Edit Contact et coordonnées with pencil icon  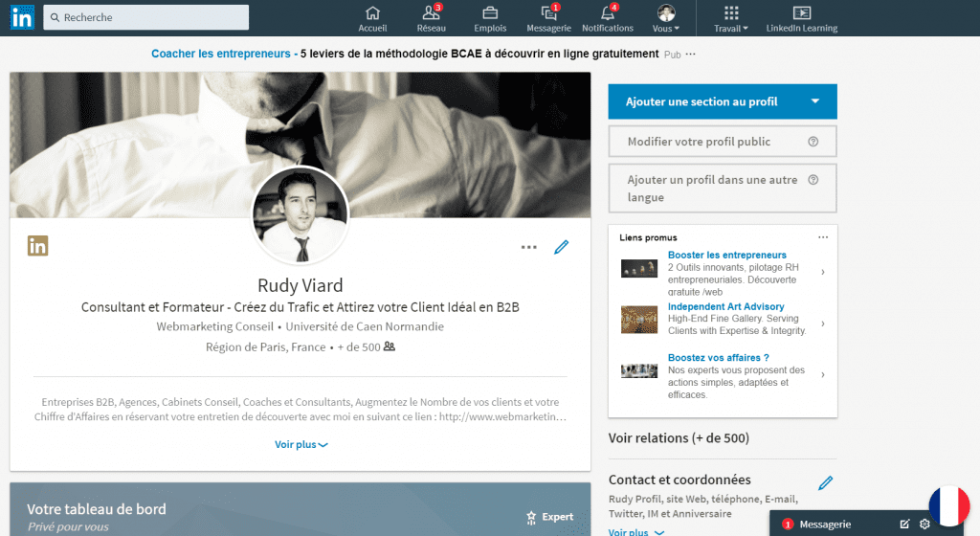pyautogui.click(x=826, y=483)
